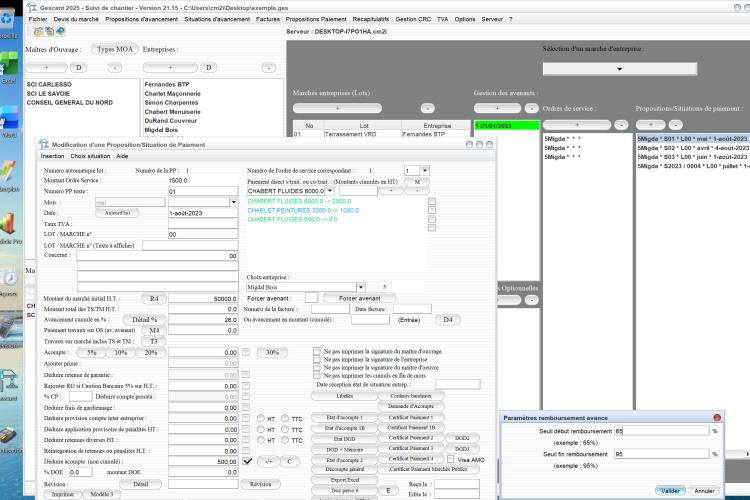Open the ordre de service number dropdown
750x500 pixels.
point(424,170)
